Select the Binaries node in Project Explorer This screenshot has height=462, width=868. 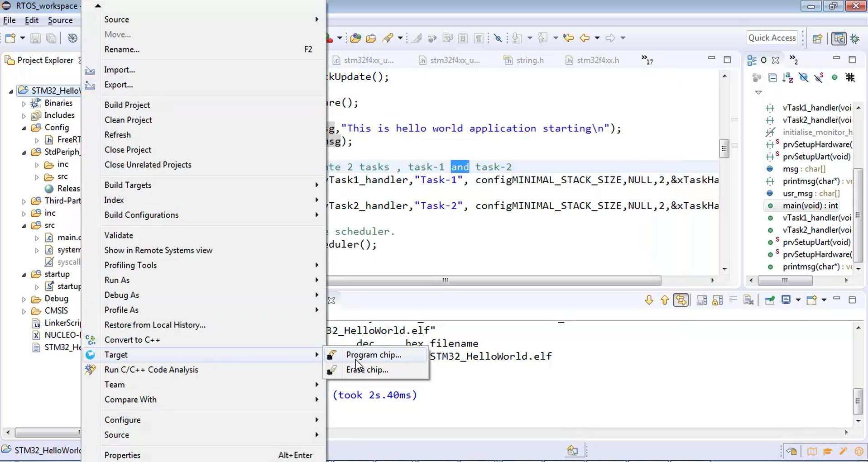tap(51, 103)
